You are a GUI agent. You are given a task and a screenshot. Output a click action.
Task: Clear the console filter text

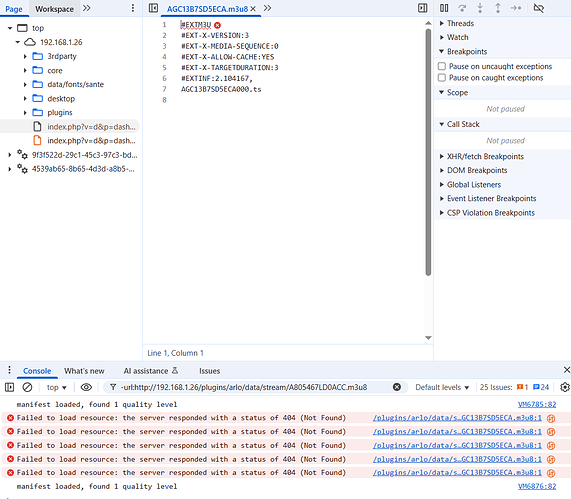(x=397, y=387)
